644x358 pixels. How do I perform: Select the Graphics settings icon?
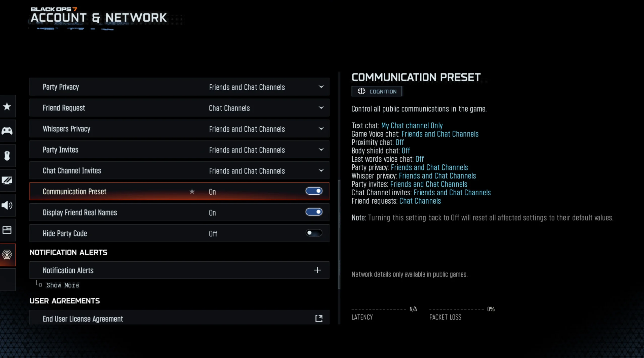pyautogui.click(x=7, y=180)
